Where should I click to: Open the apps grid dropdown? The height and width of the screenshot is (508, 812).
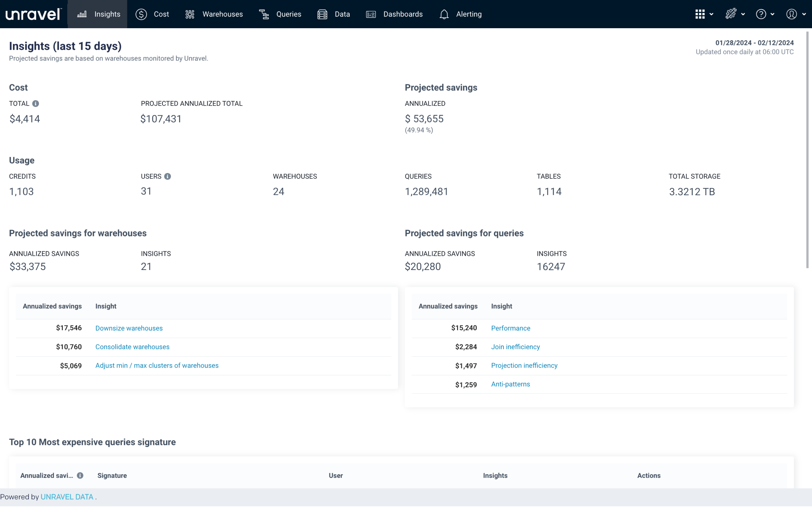(704, 14)
